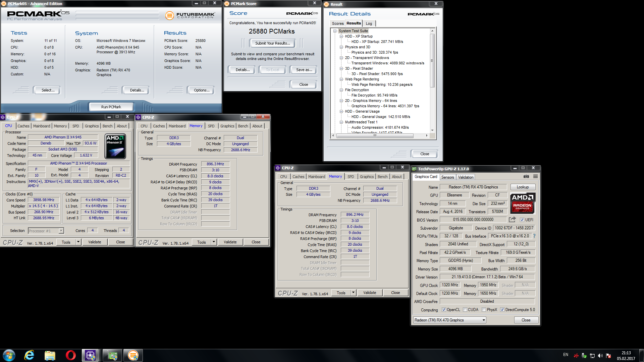Click the Driver Version field in GPU-Z

[x=487, y=277]
